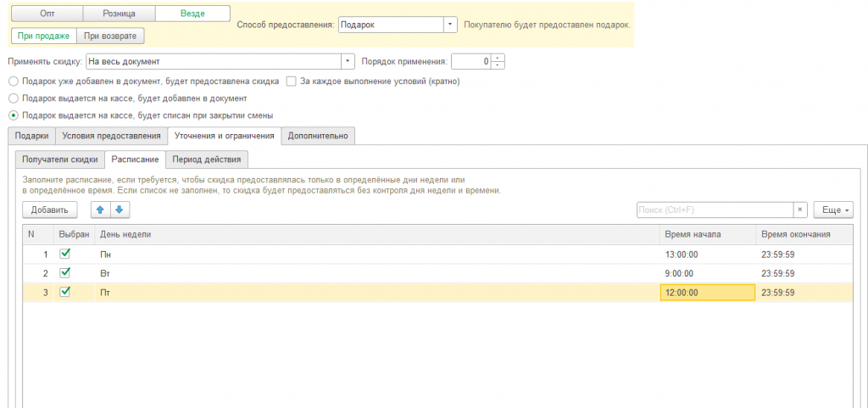This screenshot has height=408, width=868.
Task: Uncheck the Выбран box for Пн row
Action: [64, 254]
